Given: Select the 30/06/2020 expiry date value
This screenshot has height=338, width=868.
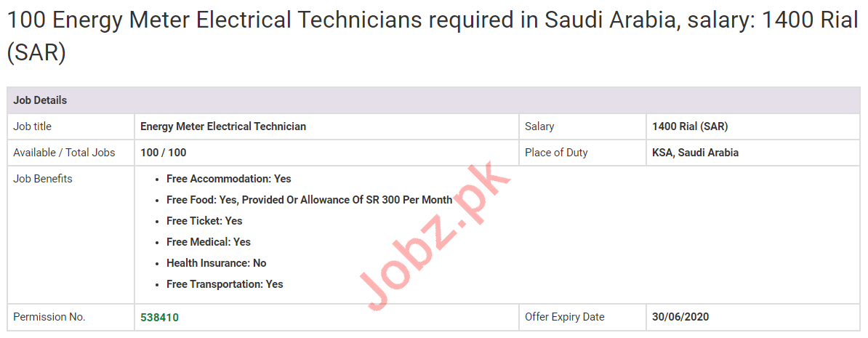Looking at the screenshot, I should pos(680,317).
